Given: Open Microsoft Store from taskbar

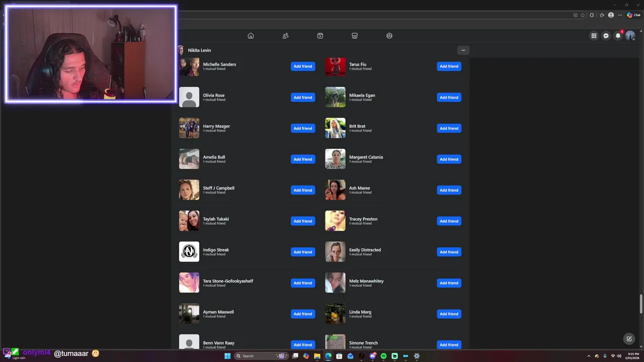Looking at the screenshot, I should (339, 356).
